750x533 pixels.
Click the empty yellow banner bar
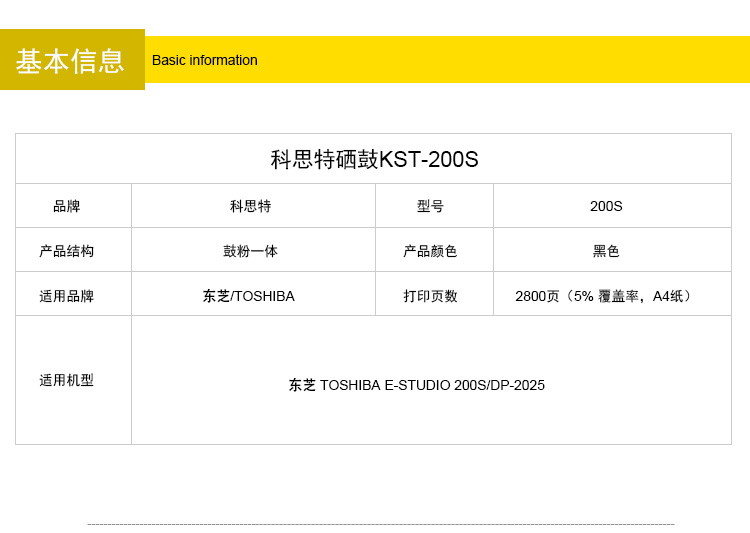(500, 60)
